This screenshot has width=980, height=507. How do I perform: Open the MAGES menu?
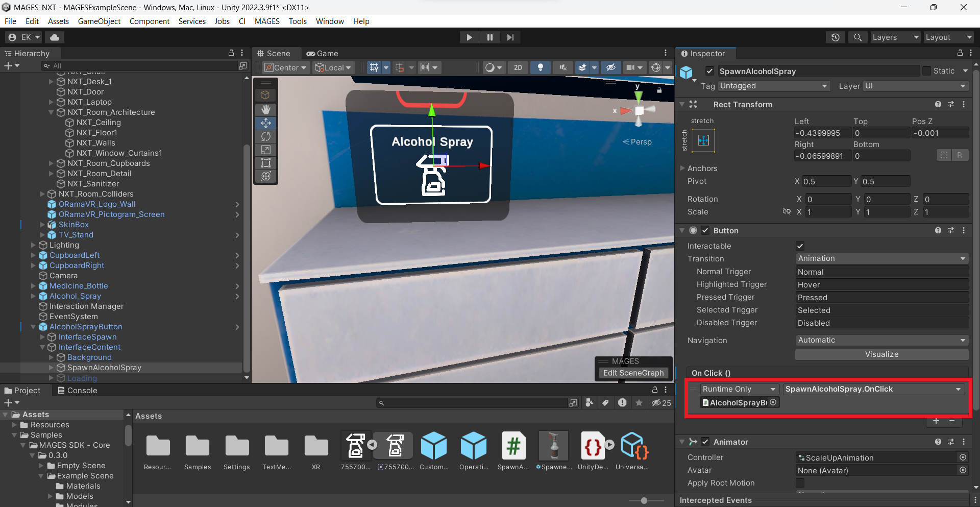click(x=267, y=21)
